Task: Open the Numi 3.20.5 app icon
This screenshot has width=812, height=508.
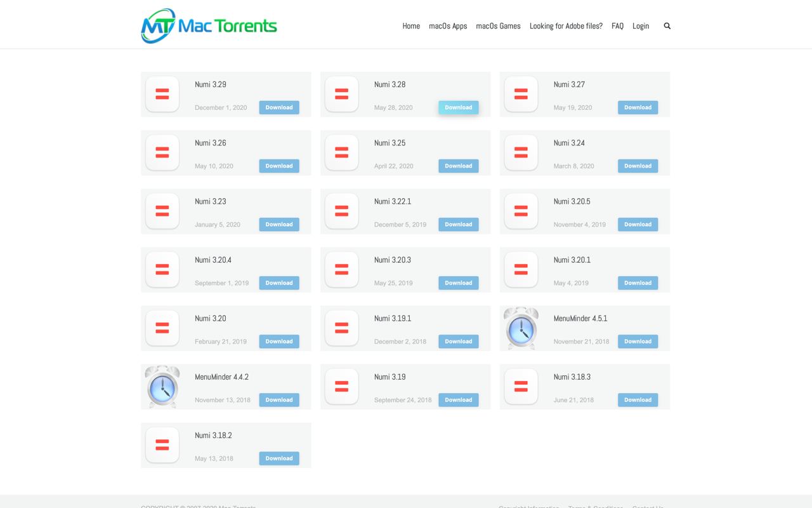Action: click(x=521, y=211)
